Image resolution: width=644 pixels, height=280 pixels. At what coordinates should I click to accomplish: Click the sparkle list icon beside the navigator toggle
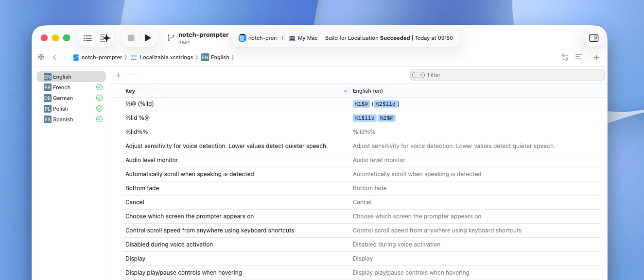[104, 37]
